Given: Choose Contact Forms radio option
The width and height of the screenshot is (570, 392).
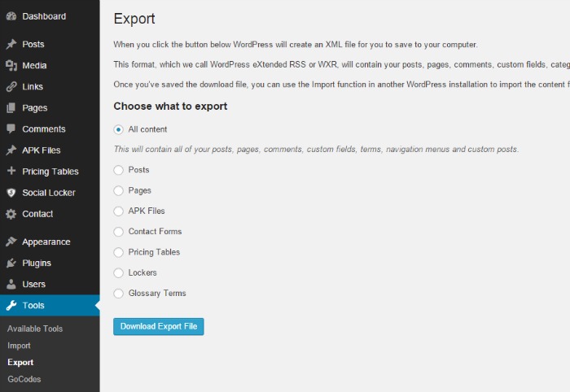Looking at the screenshot, I should 119,232.
